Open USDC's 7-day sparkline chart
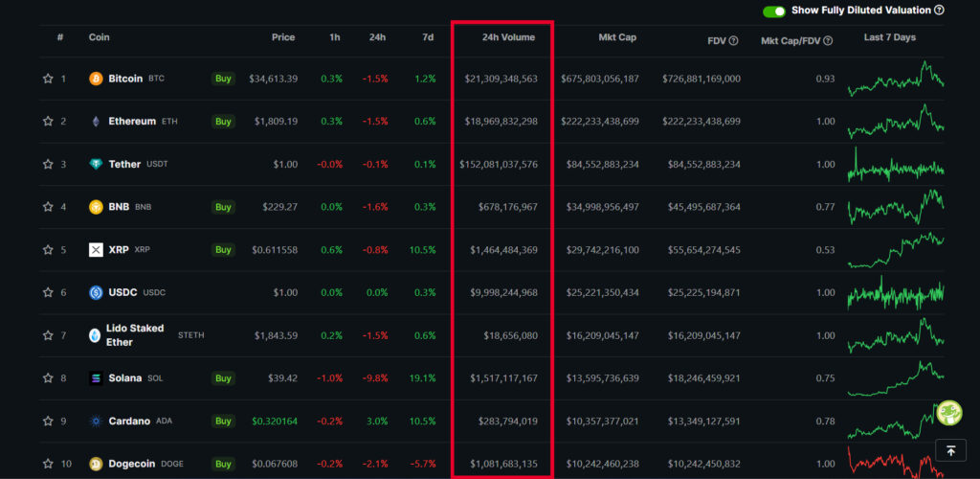Image resolution: width=980 pixels, height=479 pixels. click(x=896, y=292)
